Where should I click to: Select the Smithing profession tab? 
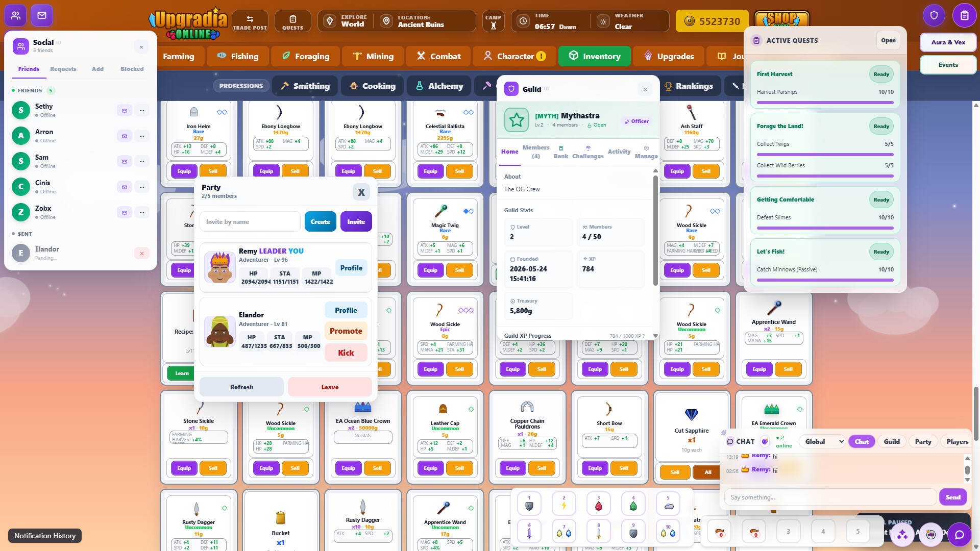tap(305, 86)
